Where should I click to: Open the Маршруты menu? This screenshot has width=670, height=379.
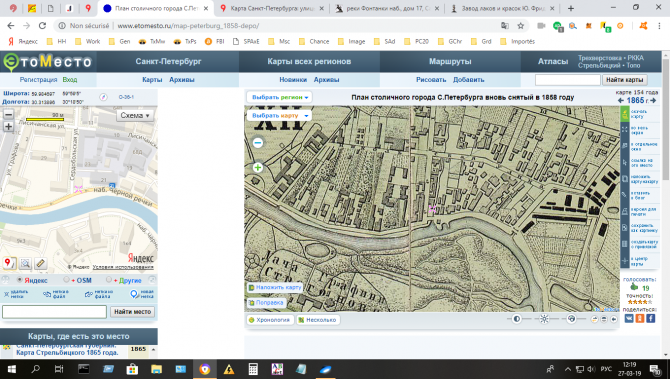[x=450, y=62]
